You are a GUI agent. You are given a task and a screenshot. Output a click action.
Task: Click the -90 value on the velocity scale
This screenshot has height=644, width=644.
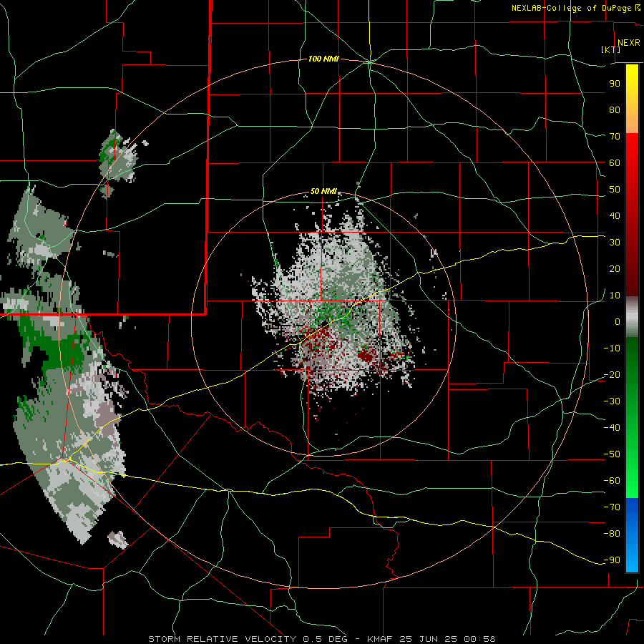click(x=612, y=560)
